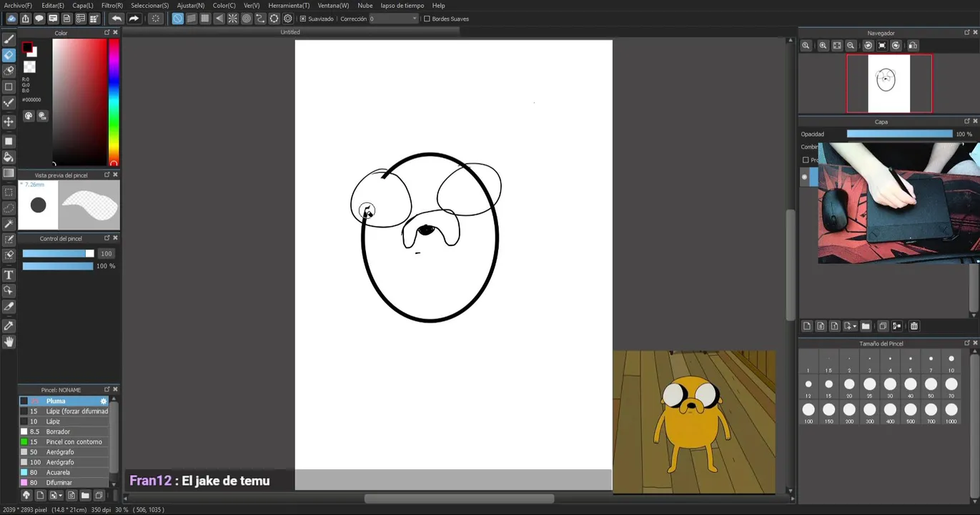
Task: Open the Capa(L) menu
Action: click(83, 5)
